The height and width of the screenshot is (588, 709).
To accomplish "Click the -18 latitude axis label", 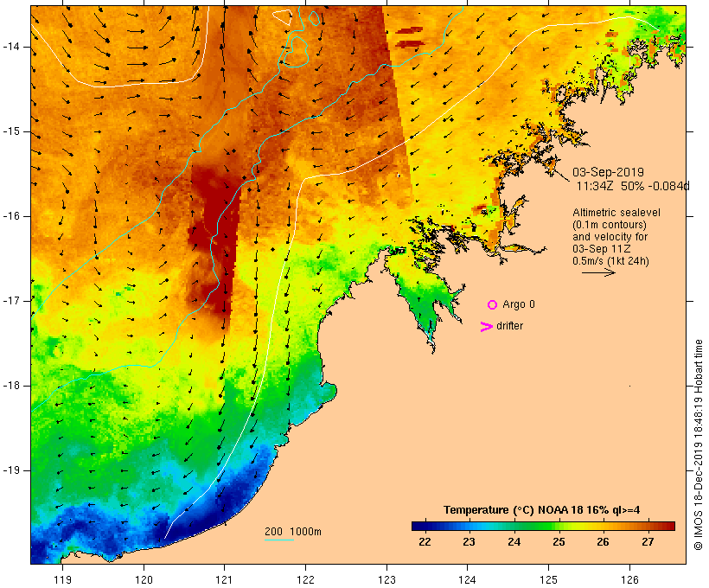I will pos(10,386).
